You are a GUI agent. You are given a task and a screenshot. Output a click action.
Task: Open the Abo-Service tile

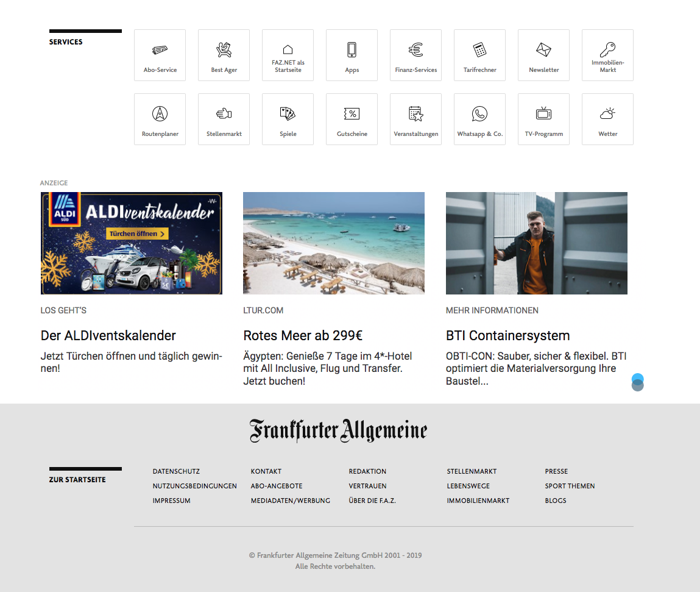click(x=160, y=55)
